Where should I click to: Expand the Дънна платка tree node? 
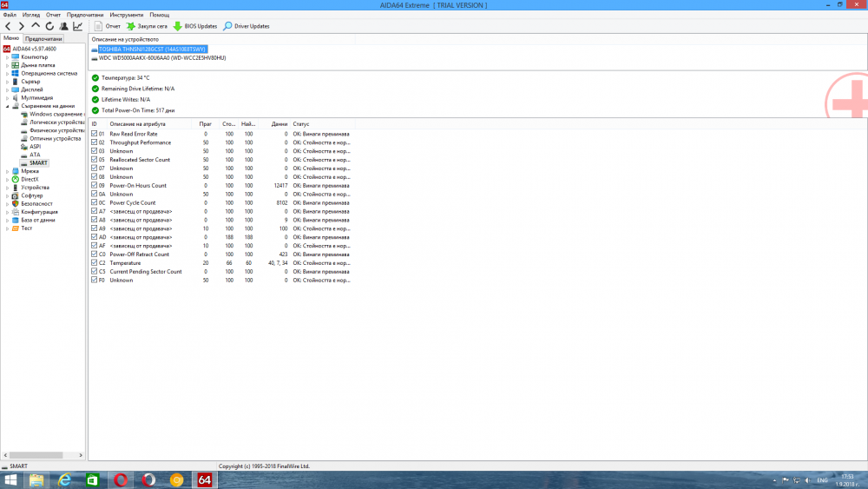tap(7, 65)
